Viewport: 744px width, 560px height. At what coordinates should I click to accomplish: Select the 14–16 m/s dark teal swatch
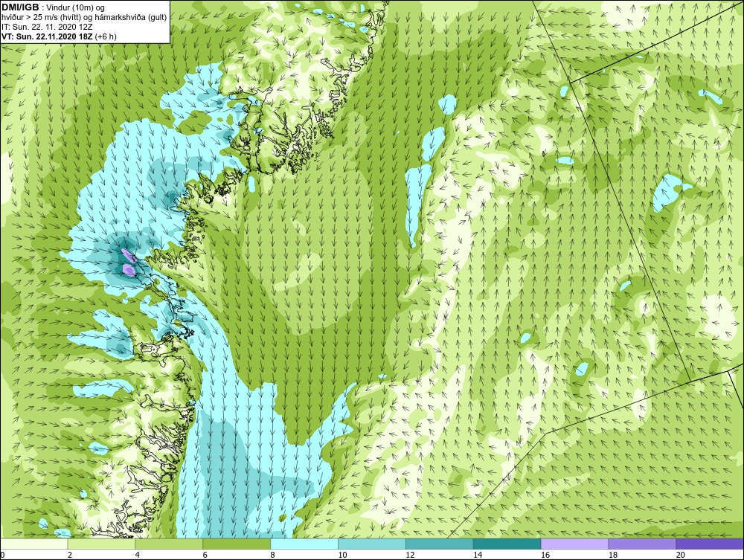click(x=507, y=544)
